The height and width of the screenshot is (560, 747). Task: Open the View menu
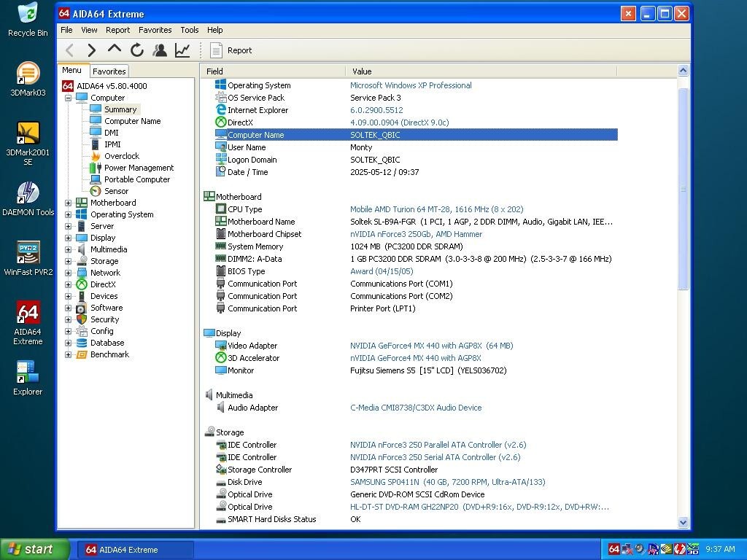[89, 30]
